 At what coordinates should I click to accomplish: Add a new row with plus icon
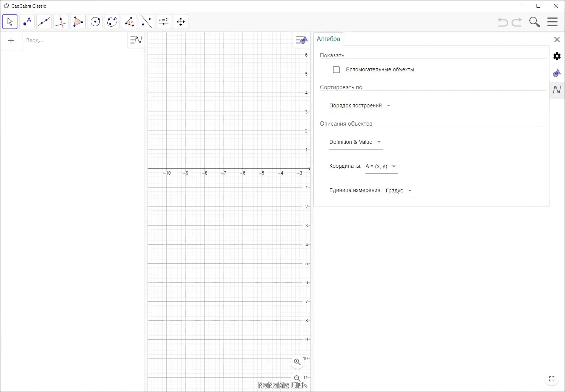coord(11,41)
